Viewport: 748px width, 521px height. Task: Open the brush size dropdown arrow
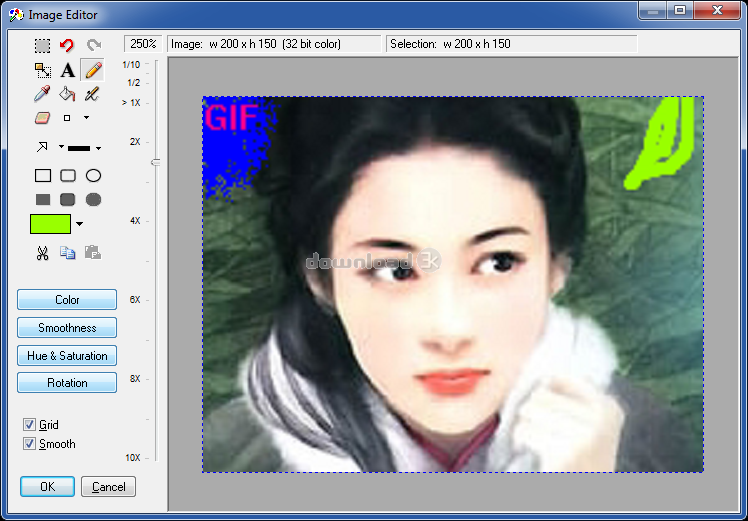click(x=86, y=117)
